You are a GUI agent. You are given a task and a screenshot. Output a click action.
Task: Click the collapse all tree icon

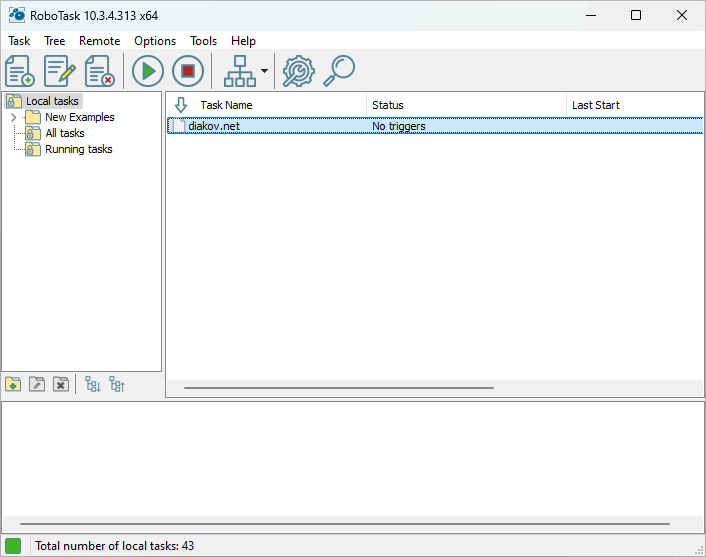[117, 385]
